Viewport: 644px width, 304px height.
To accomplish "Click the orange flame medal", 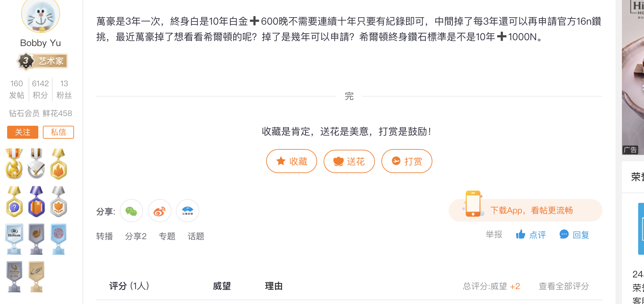I will click(59, 164).
